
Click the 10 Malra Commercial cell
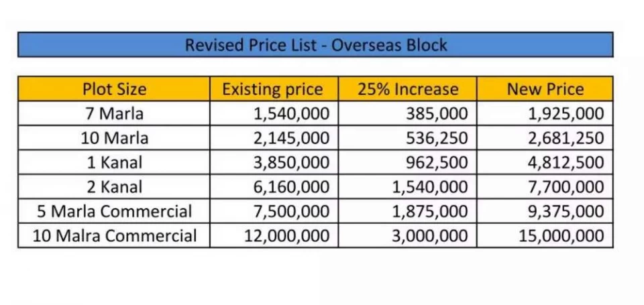tap(114, 236)
